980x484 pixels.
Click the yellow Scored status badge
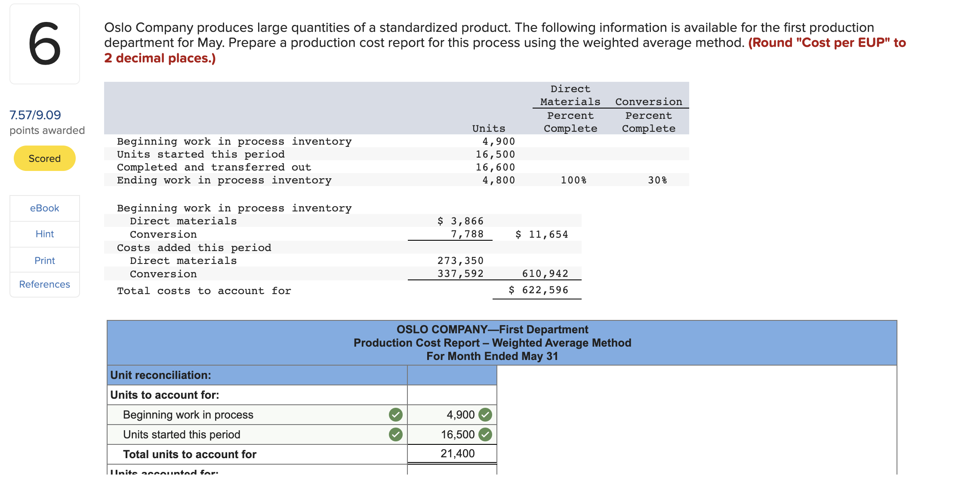[x=44, y=158]
